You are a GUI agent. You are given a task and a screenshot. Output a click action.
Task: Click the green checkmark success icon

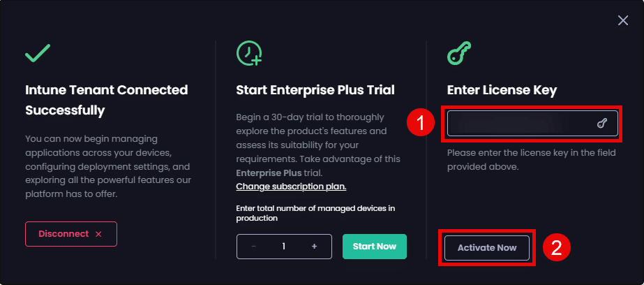(x=37, y=54)
